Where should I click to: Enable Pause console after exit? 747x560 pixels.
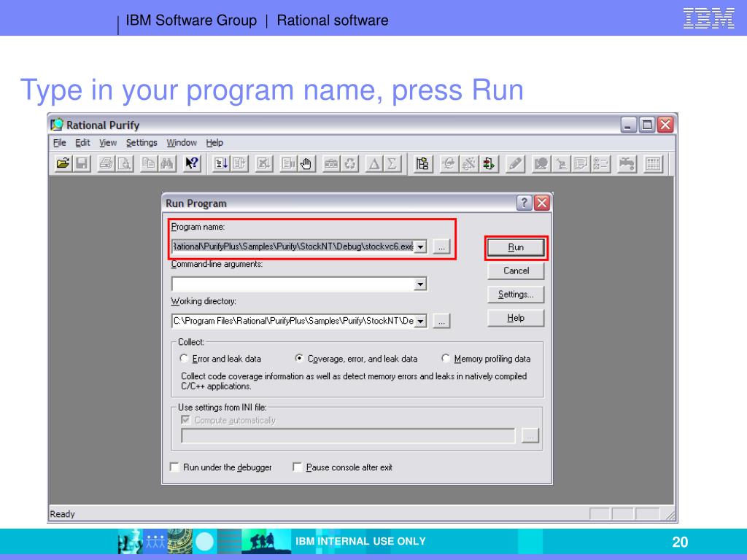pos(298,467)
